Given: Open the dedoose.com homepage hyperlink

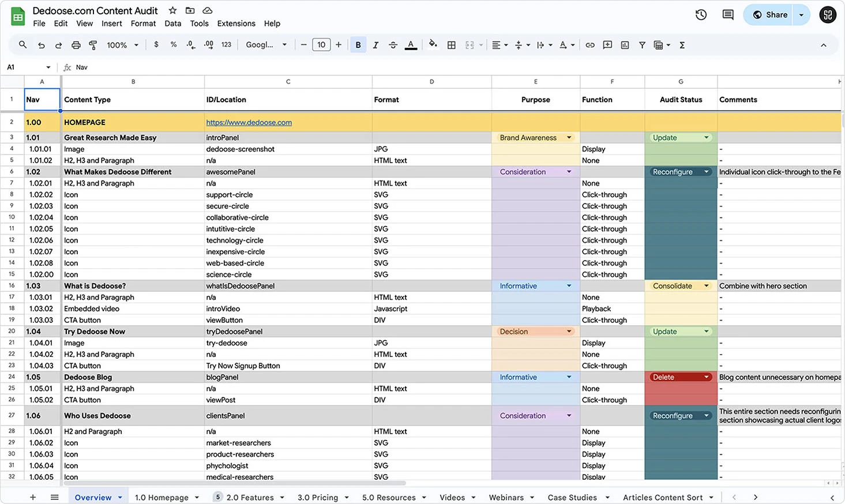Looking at the screenshot, I should click(x=249, y=122).
